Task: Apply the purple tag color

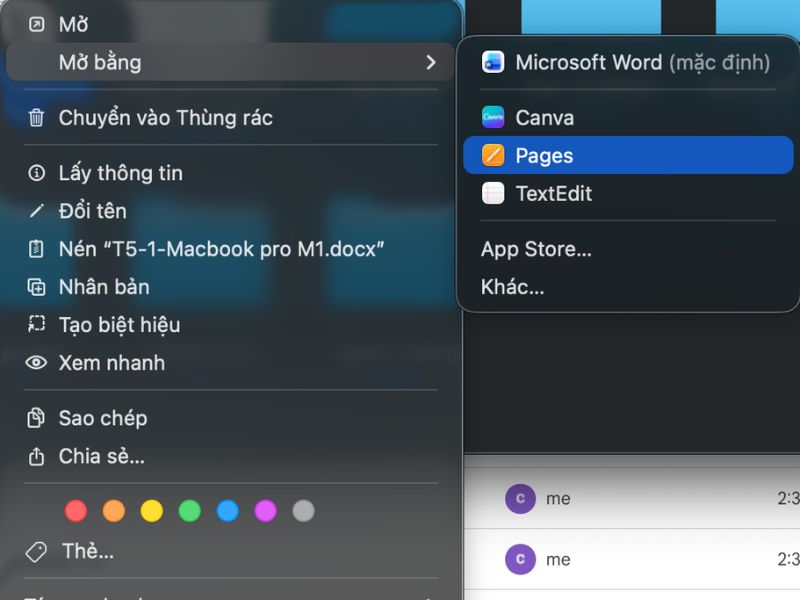Action: coord(265,511)
